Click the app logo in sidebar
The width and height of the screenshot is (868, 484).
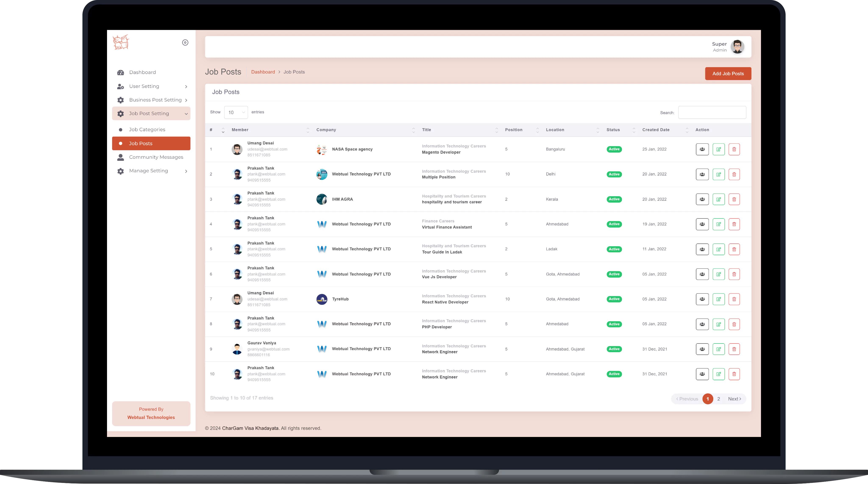(x=121, y=42)
